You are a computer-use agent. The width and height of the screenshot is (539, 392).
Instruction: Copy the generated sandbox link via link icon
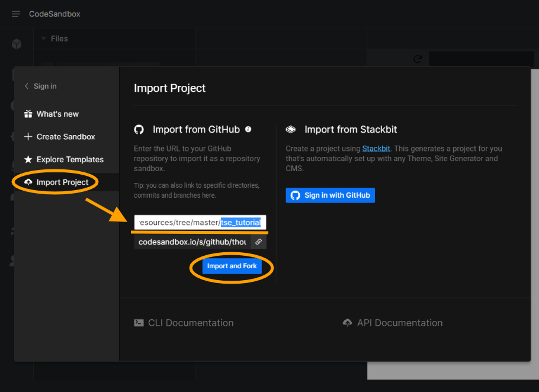tap(258, 242)
